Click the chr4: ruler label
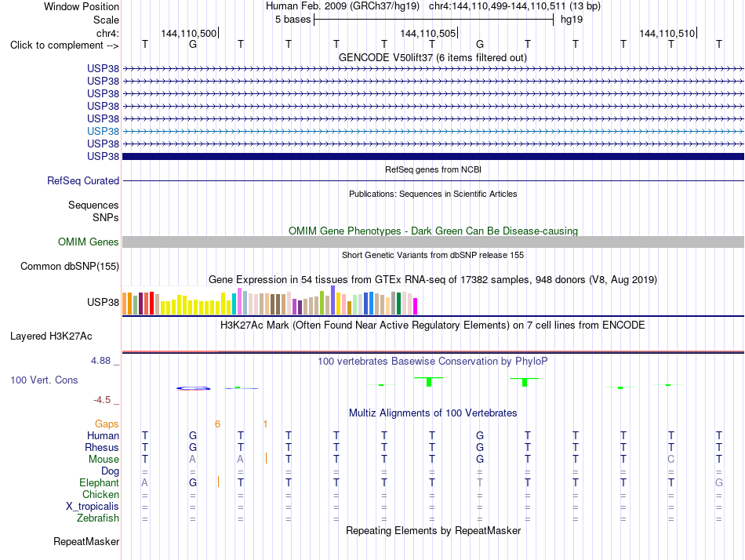 107,33
